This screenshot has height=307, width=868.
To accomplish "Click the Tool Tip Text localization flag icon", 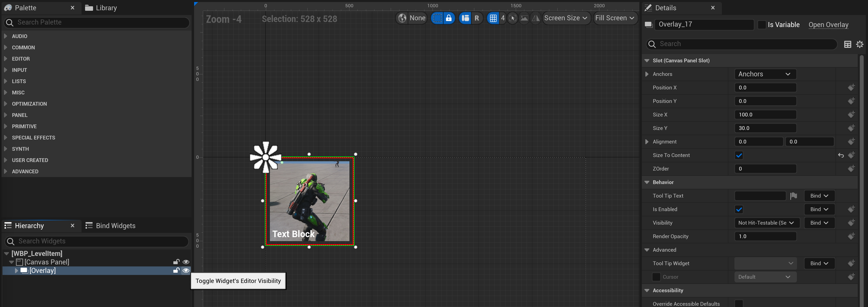I will [793, 196].
